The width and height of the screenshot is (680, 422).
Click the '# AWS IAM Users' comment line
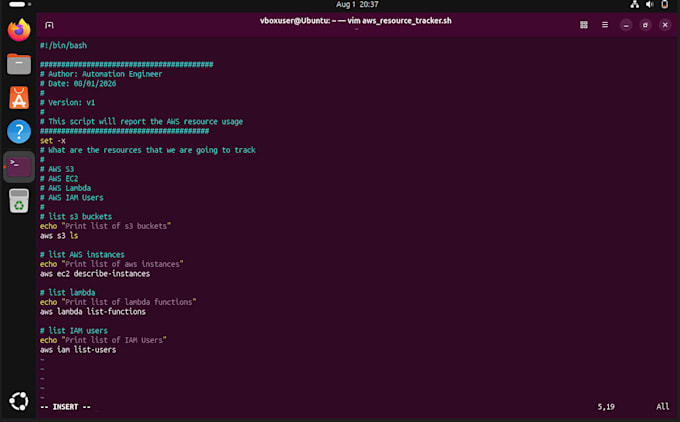[72, 198]
